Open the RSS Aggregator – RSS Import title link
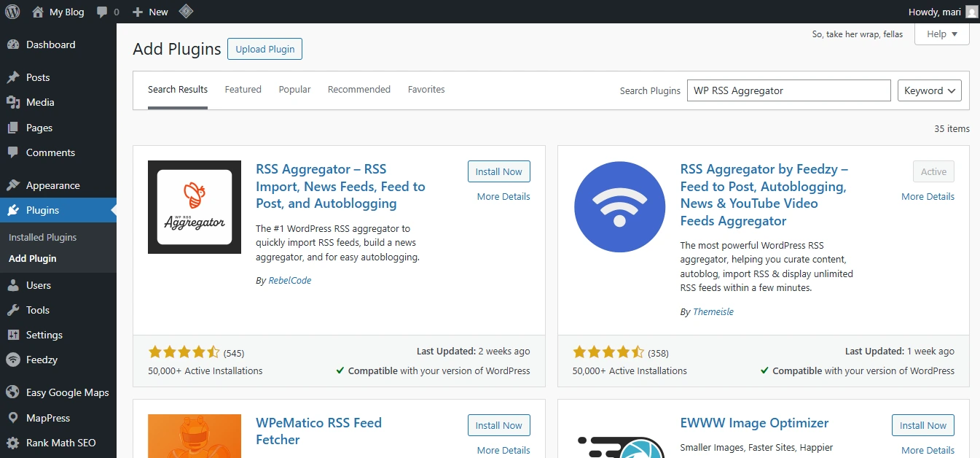 point(340,186)
